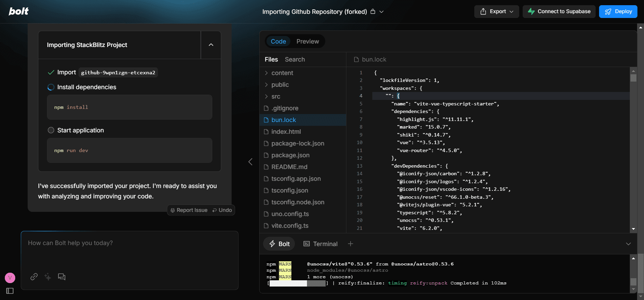This screenshot has height=300, width=644.
Task: Click the project lock icon
Action: click(x=373, y=11)
